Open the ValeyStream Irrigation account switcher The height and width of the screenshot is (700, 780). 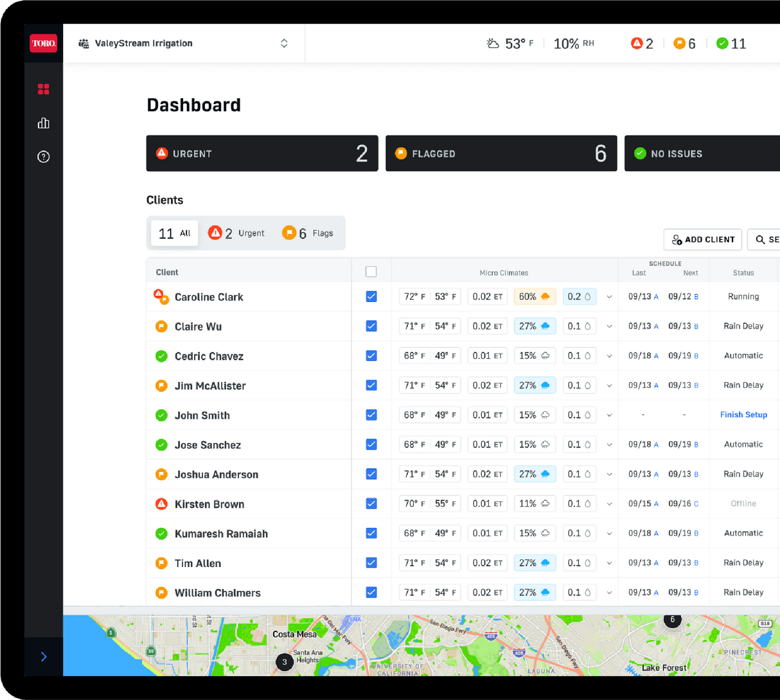click(x=184, y=43)
